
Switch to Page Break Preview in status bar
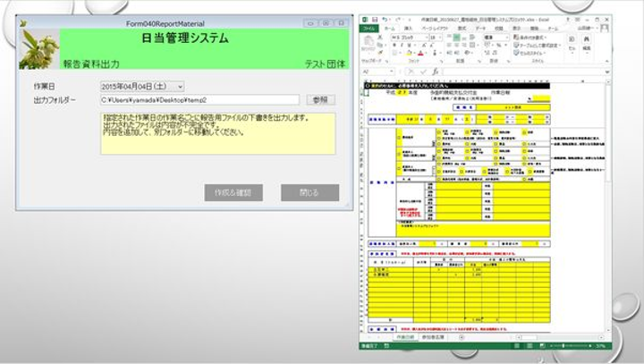[542, 346]
